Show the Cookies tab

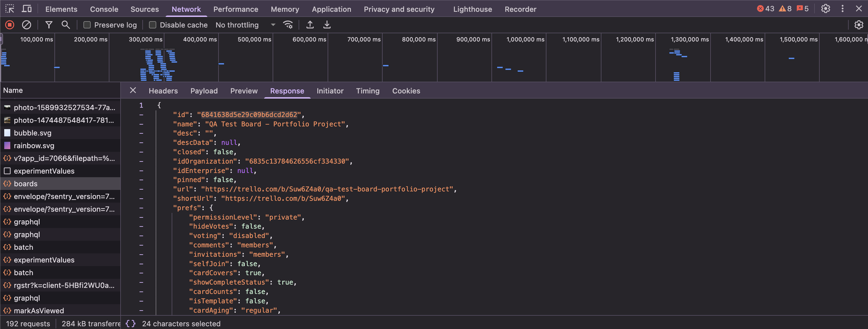tap(406, 91)
